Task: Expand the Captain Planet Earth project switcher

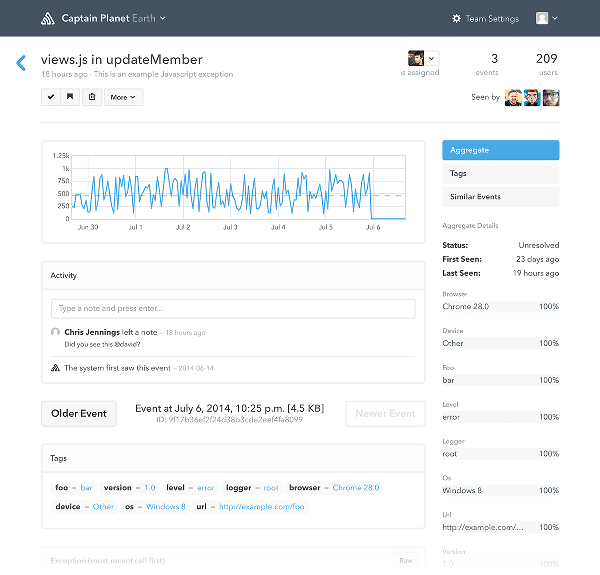Action: click(163, 18)
